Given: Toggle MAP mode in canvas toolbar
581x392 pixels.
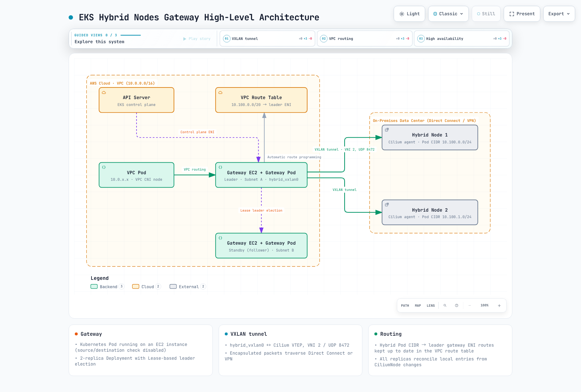Looking at the screenshot, I should 418,306.
